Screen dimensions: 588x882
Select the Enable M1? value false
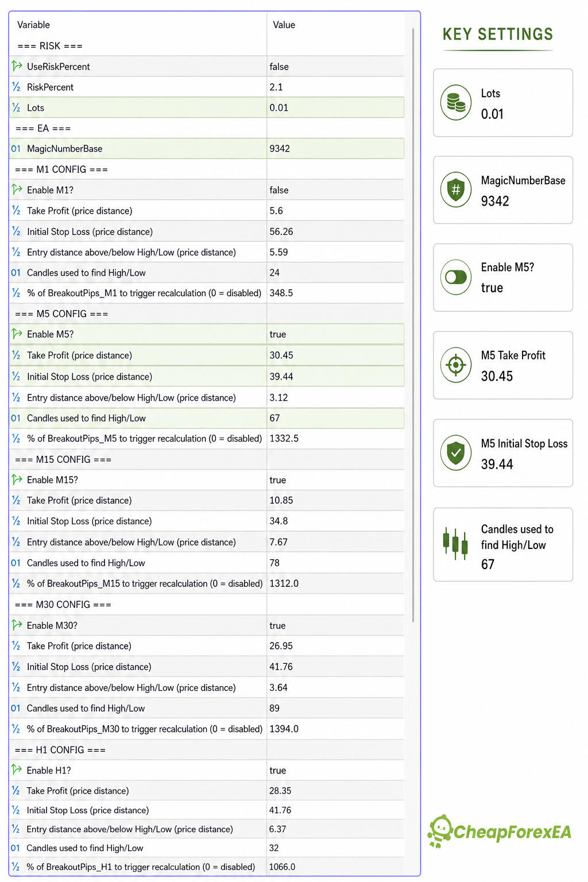(x=279, y=190)
